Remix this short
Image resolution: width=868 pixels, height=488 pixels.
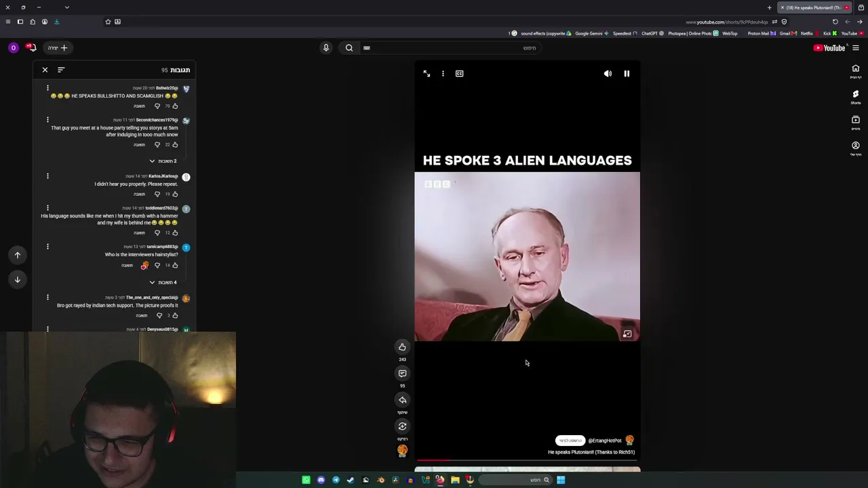coord(402,426)
